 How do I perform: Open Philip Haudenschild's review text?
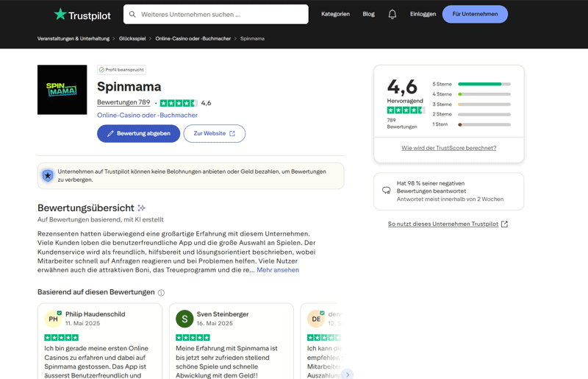pyautogui.click(x=96, y=362)
